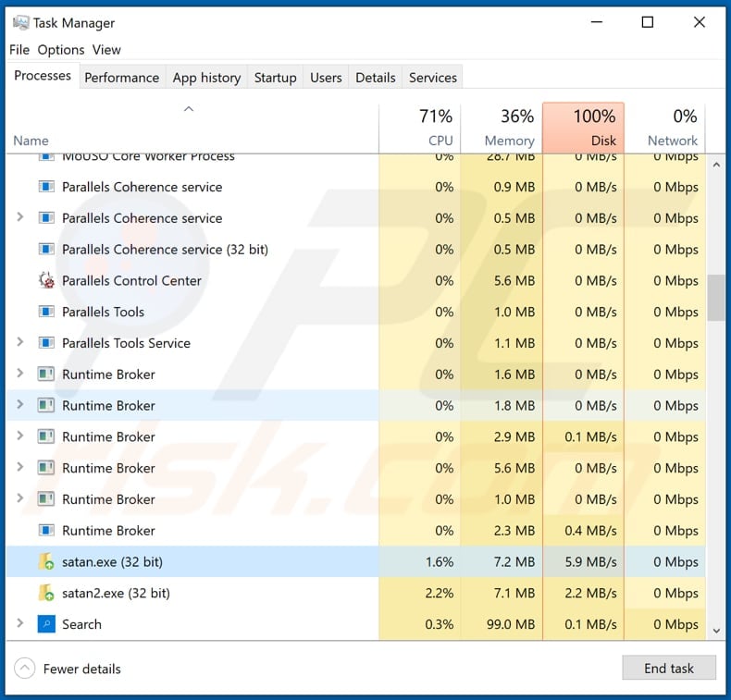The height and width of the screenshot is (700, 731).
Task: Click the End task button
Action: (669, 669)
